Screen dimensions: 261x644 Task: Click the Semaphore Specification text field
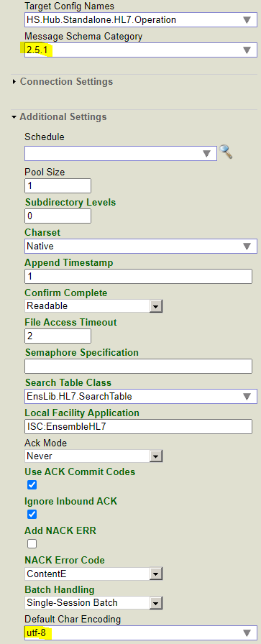[138, 367]
